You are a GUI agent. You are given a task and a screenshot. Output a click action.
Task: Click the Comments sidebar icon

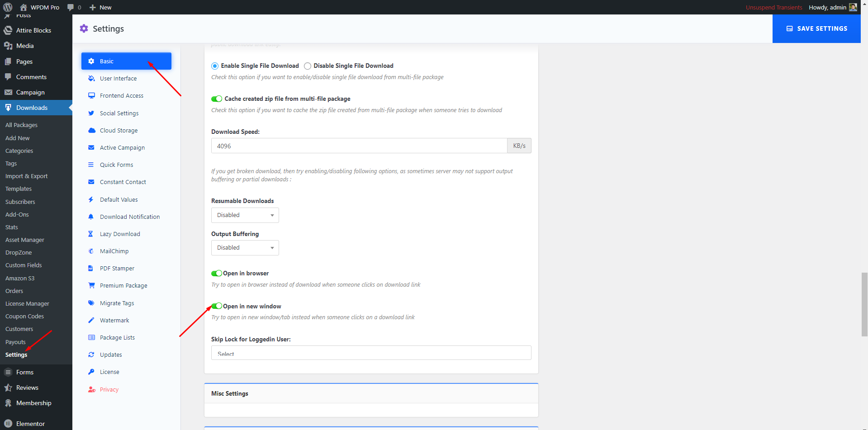[8, 77]
